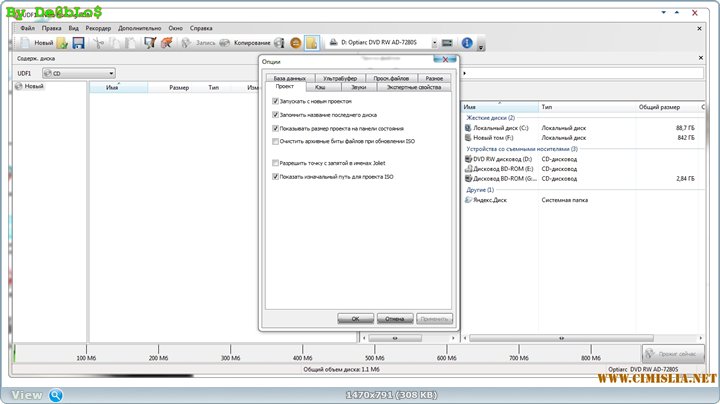This screenshot has width=720, height=404.
Task: Select the Локальный диск (C:) drive icon
Action: [x=469, y=128]
